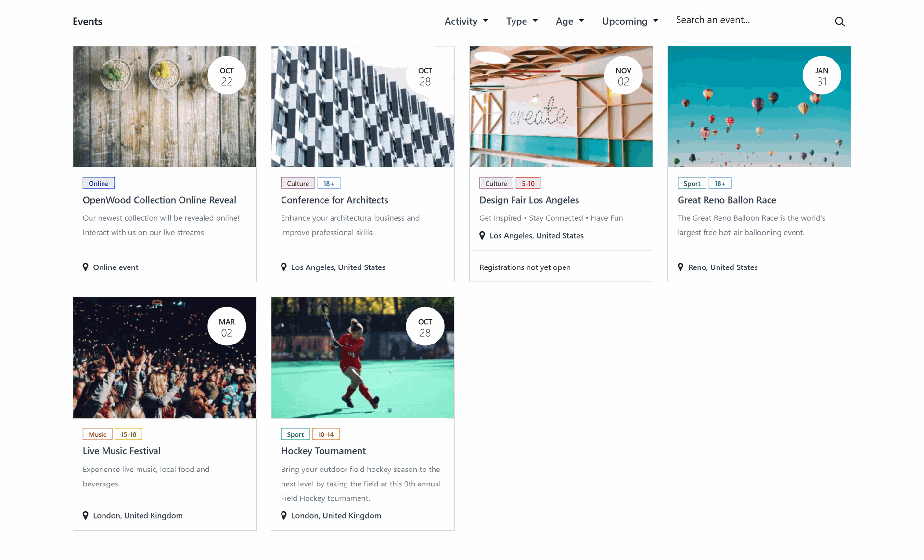The height and width of the screenshot is (560, 924).
Task: Click Los Angeles location on Design Fair card
Action: click(537, 235)
